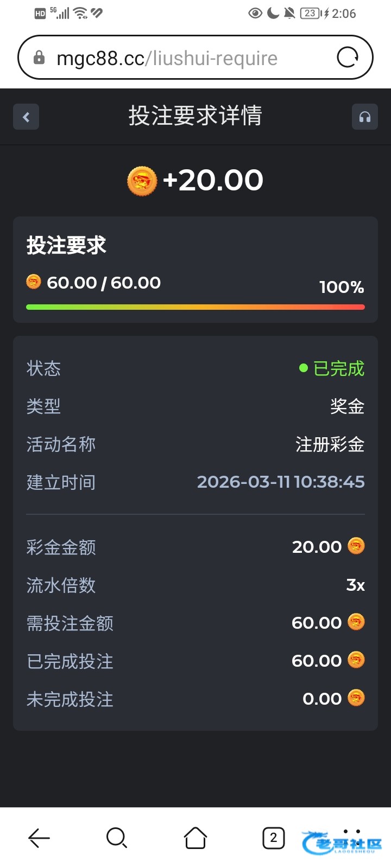Tap the back arrow in page header

[x=26, y=117]
